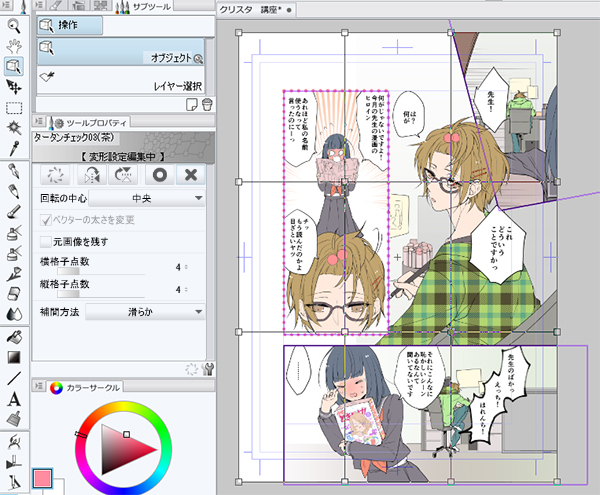The height and width of the screenshot is (495, 600).
Task: Reset tool properties to initial settings icon
Action: point(191,369)
